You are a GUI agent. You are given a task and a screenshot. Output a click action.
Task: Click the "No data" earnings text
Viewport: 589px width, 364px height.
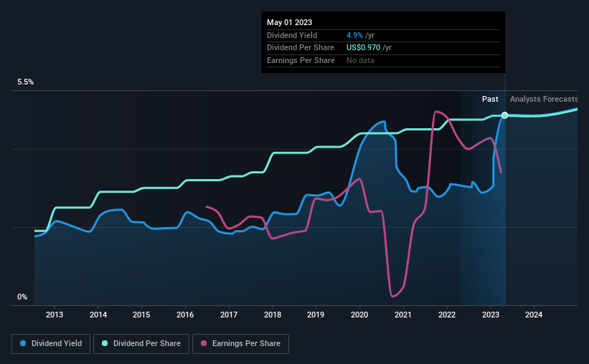[360, 60]
